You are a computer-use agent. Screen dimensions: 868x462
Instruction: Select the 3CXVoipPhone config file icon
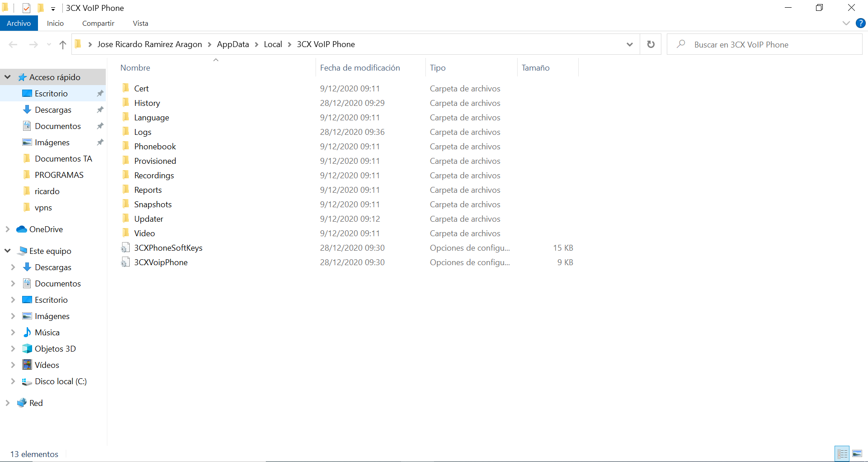tap(126, 262)
